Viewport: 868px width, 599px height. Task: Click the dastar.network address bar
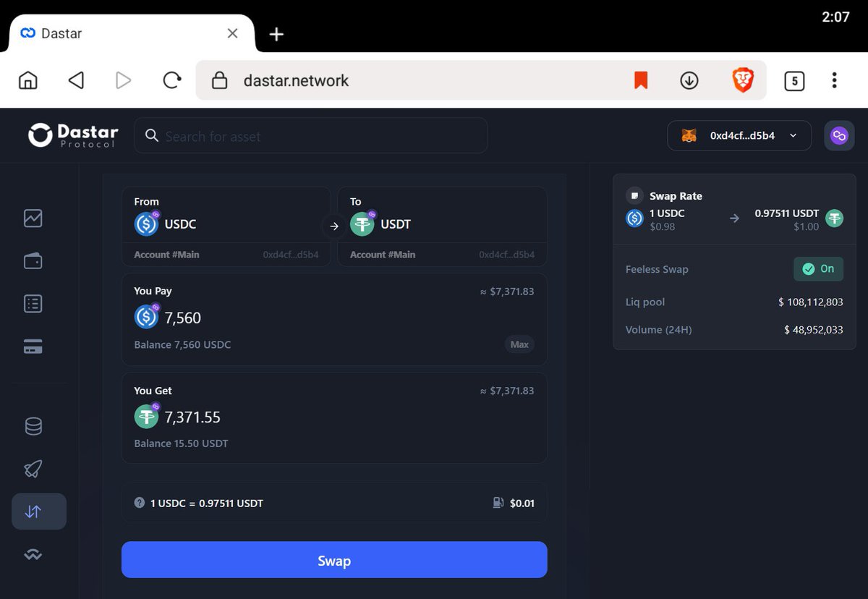coord(481,80)
